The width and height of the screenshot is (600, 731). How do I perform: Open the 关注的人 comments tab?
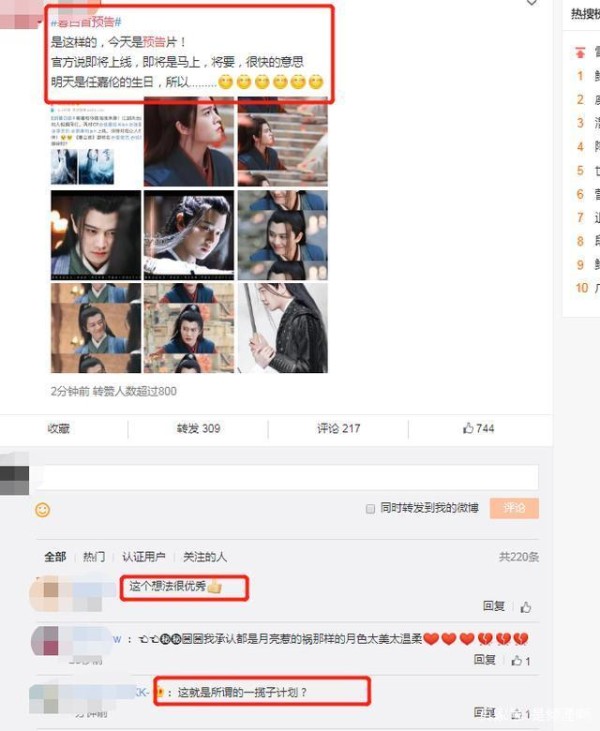[x=205, y=557]
